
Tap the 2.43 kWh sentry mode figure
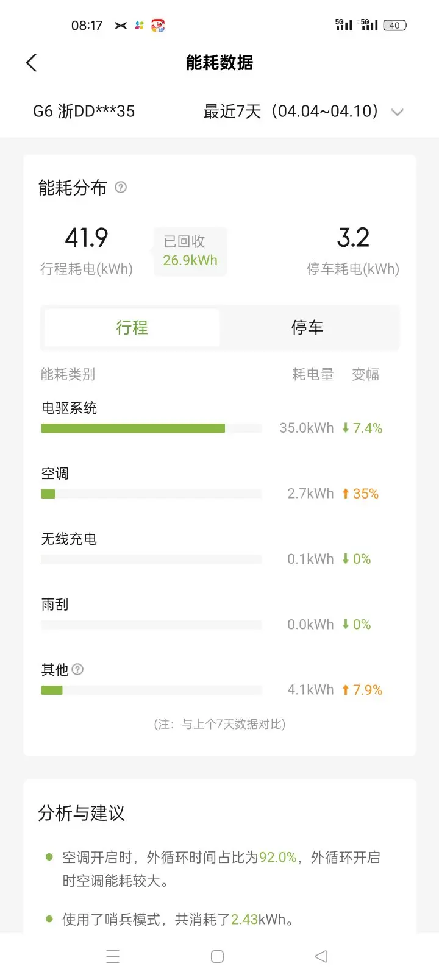click(244, 919)
